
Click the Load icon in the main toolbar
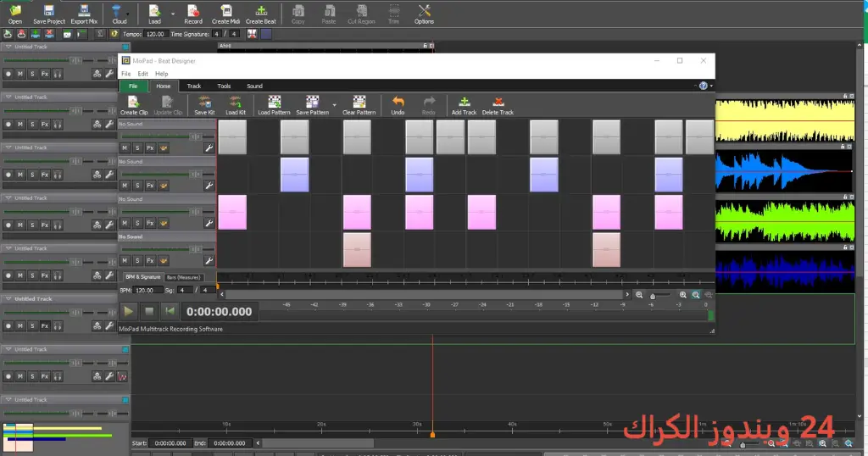pos(154,14)
